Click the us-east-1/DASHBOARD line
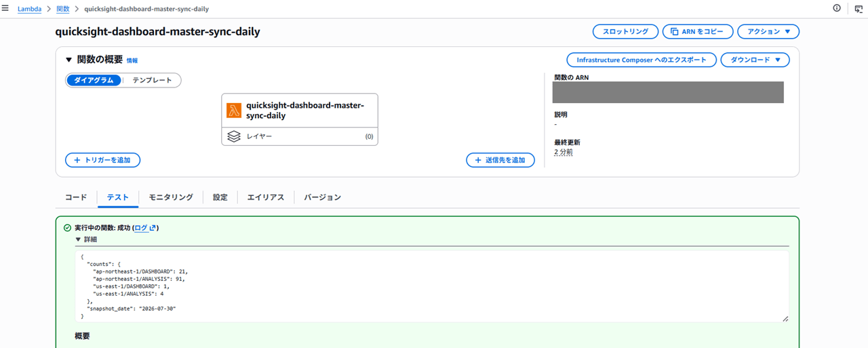868x348 pixels. coord(131,286)
